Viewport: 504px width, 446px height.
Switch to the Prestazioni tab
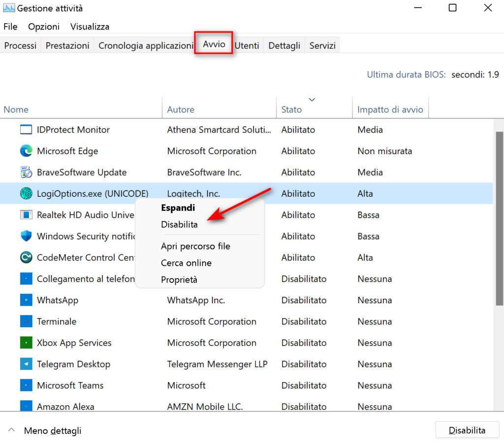[67, 46]
